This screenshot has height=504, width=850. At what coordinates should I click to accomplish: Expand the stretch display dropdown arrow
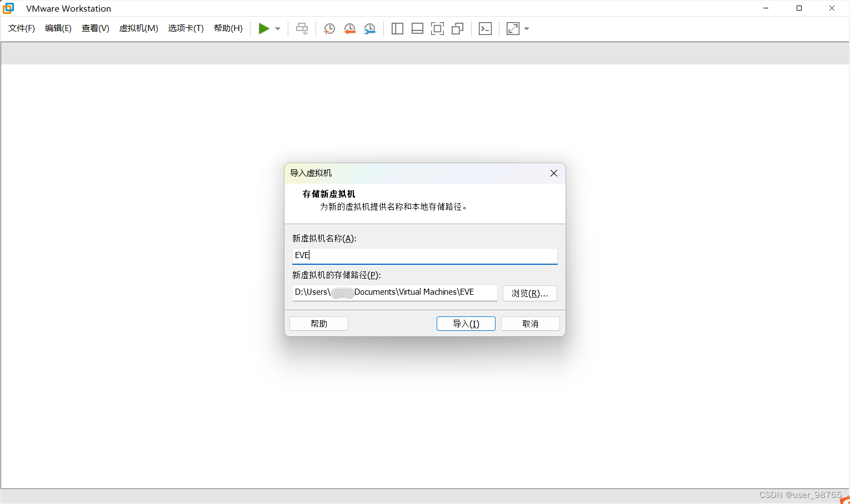(x=527, y=29)
